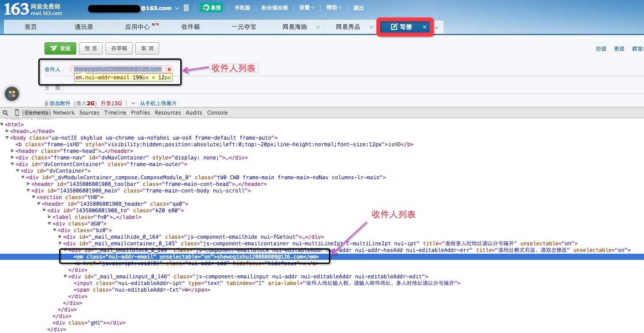Remove recipient with the red x icon
644x333 pixels.
[x=169, y=69]
